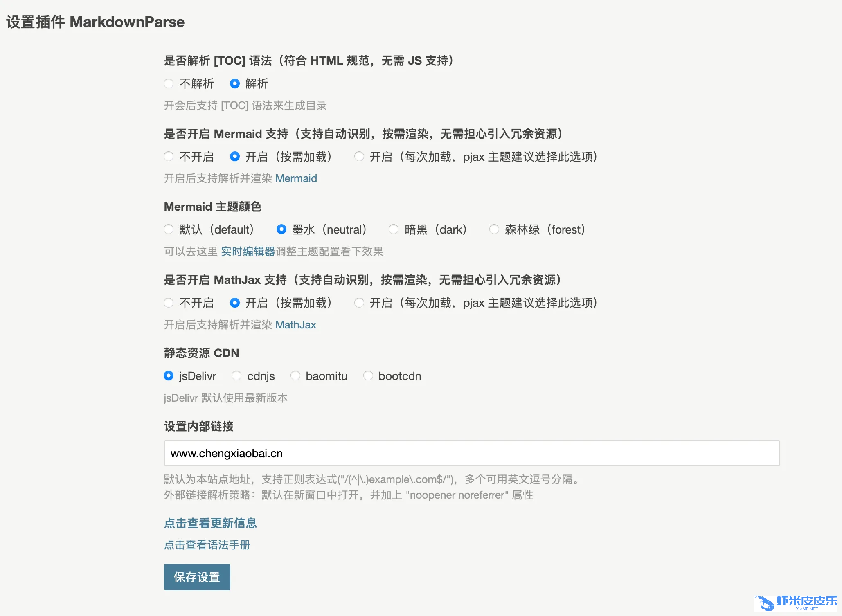Select Mermaid 开启（按需加载）radio
842x616 pixels.
(235, 156)
